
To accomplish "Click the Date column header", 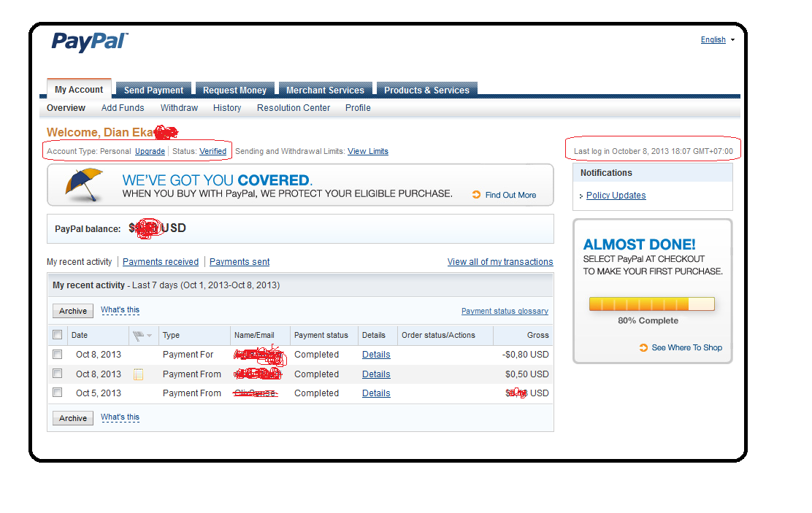I will tap(80, 336).
